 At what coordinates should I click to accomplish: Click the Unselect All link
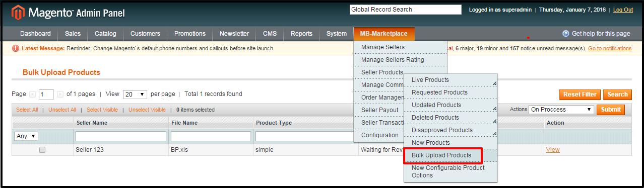click(62, 110)
